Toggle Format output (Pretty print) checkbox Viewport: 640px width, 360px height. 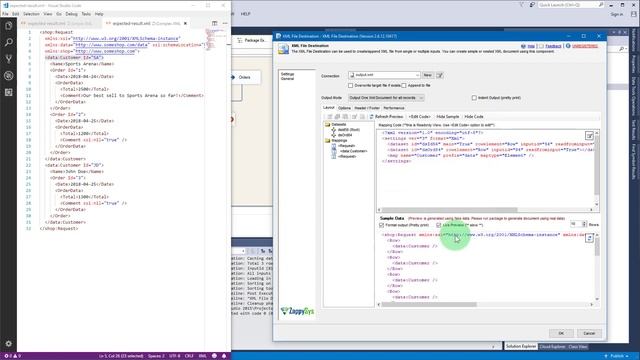pyautogui.click(x=382, y=225)
